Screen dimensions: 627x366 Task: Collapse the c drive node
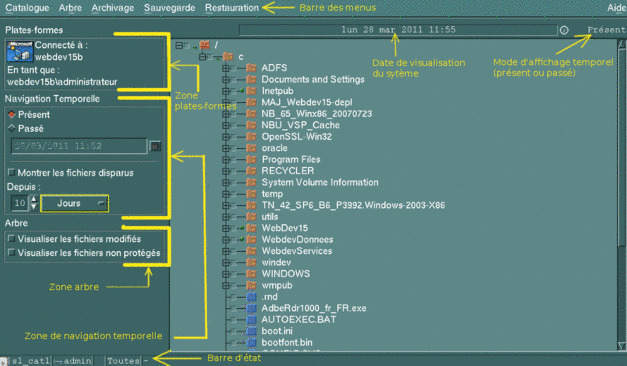point(203,57)
